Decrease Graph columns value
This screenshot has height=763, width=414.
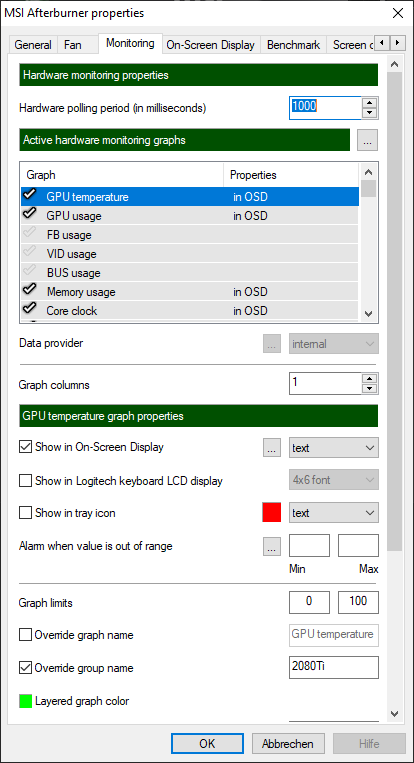370,389
